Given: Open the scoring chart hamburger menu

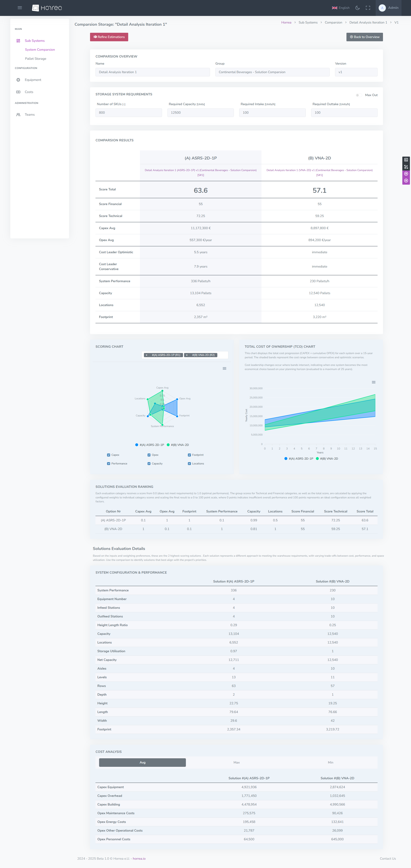Looking at the screenshot, I should tap(224, 368).
